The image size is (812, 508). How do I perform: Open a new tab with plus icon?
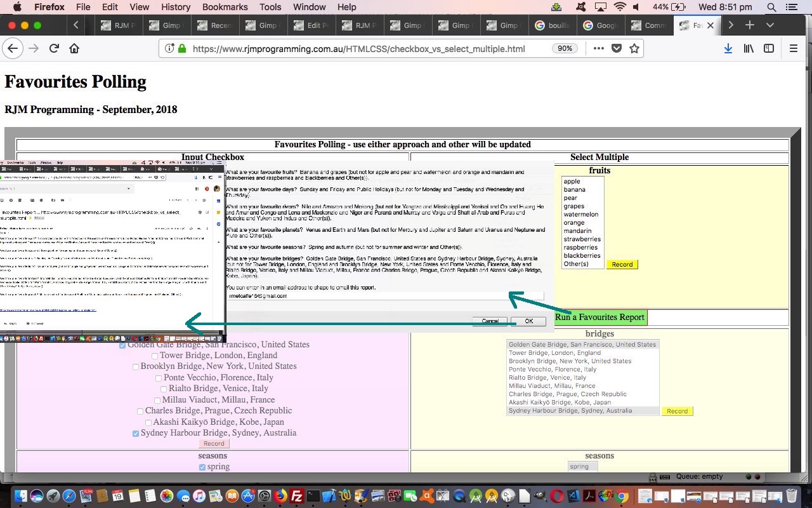pyautogui.click(x=750, y=25)
